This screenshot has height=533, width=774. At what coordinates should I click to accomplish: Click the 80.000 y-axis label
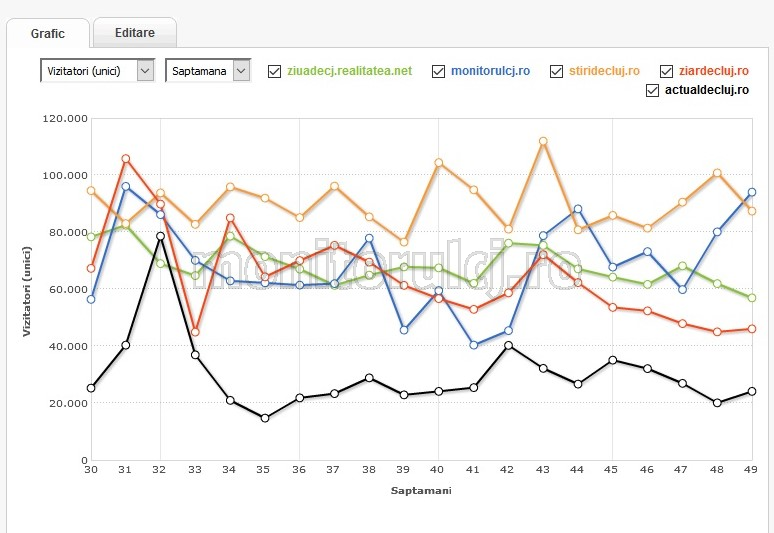point(68,232)
